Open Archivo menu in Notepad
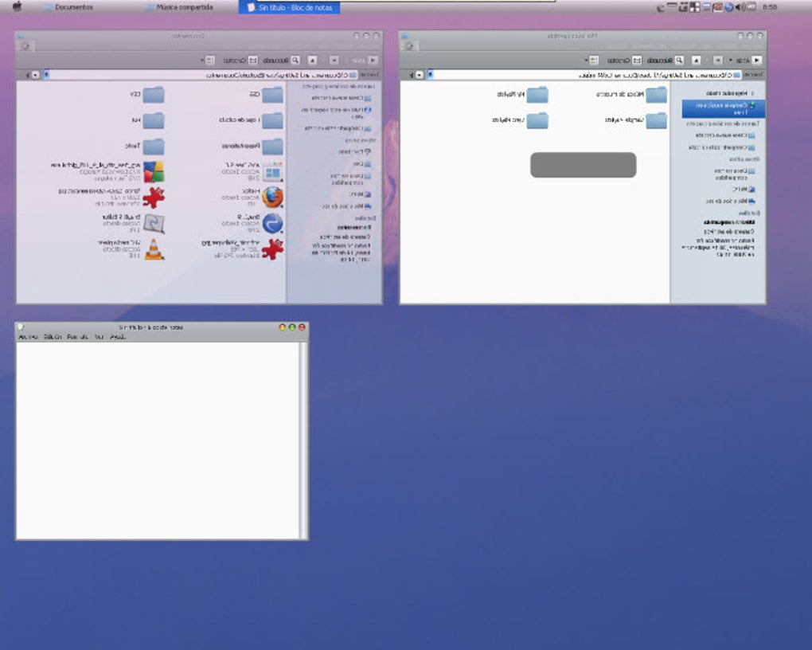Image resolution: width=812 pixels, height=650 pixels. click(28, 337)
